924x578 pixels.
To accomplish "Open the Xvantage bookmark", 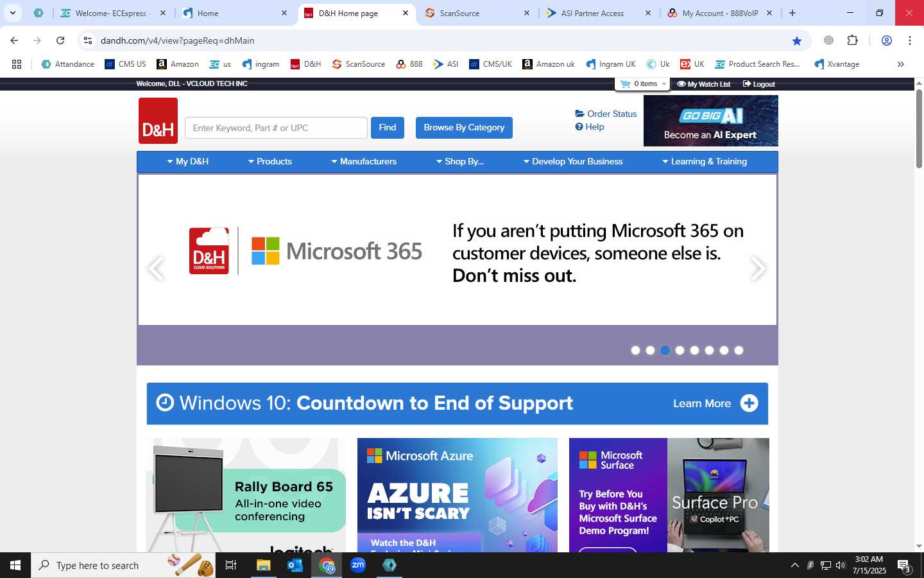I will coord(837,64).
